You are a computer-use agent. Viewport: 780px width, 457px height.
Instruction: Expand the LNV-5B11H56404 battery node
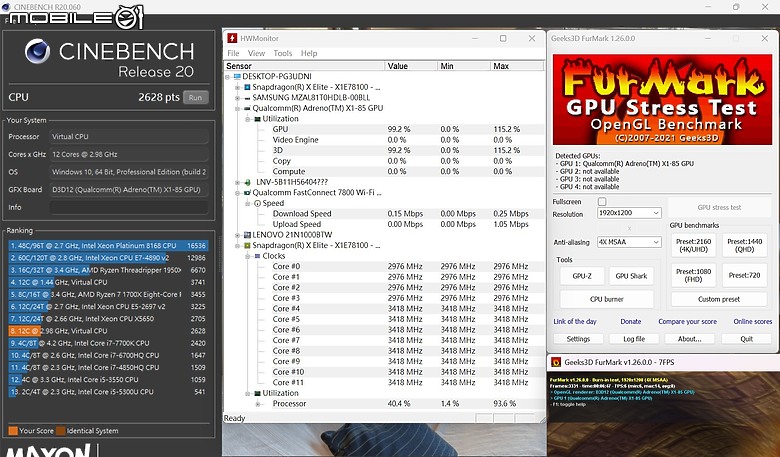click(x=238, y=182)
